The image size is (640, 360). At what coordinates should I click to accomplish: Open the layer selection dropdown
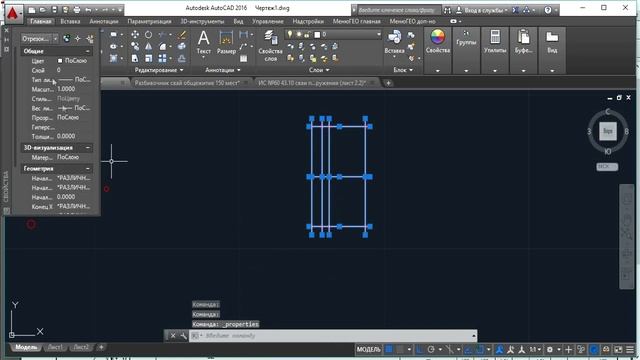coord(333,35)
